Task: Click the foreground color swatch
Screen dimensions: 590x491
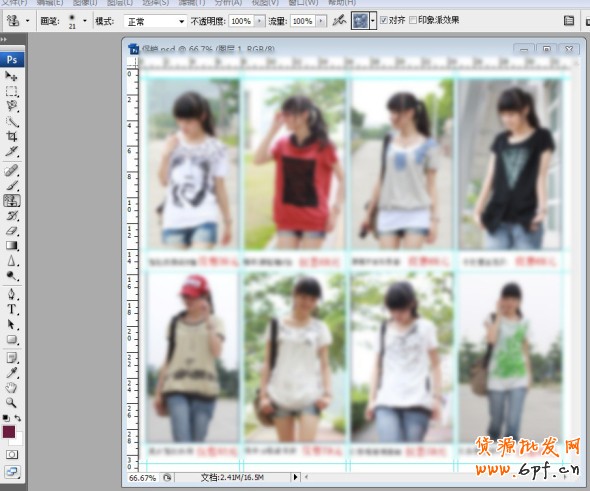Action: [9, 432]
